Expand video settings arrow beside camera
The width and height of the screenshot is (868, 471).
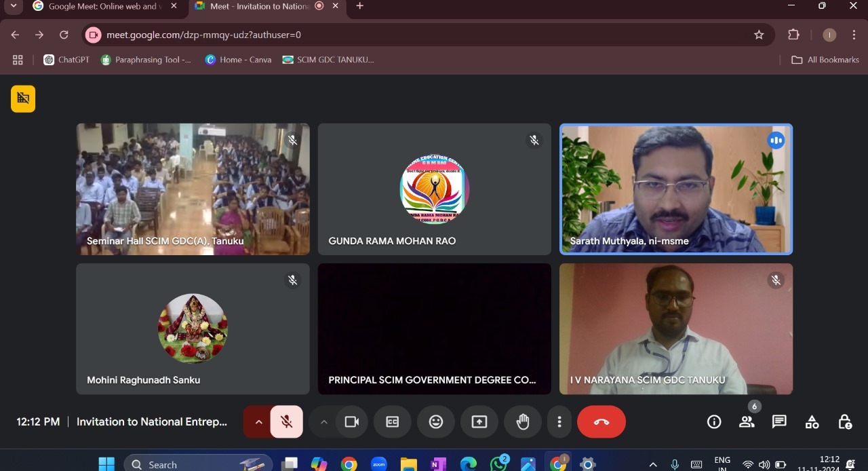point(323,422)
